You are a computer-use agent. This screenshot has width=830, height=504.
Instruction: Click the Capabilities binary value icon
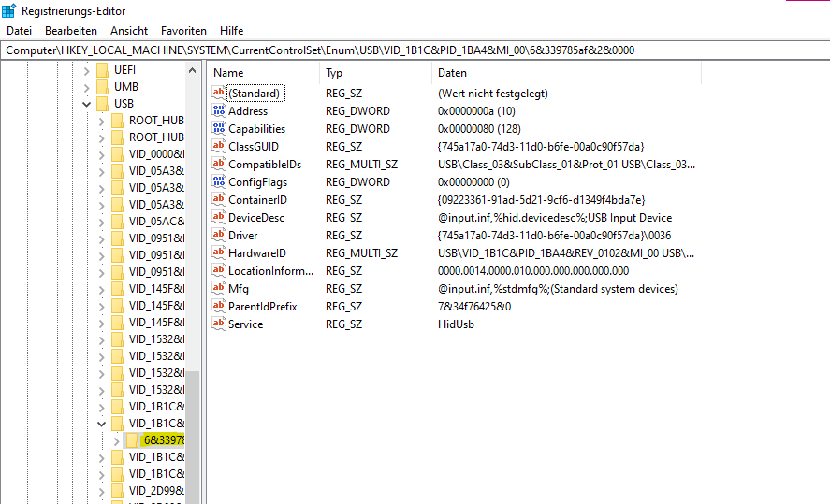219,129
